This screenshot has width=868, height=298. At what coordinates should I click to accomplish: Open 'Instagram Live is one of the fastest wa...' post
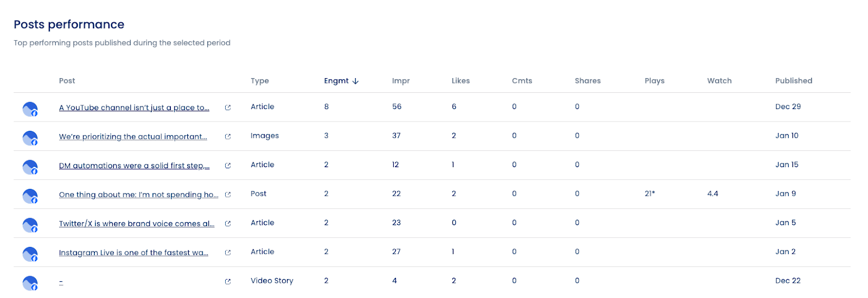click(x=133, y=252)
